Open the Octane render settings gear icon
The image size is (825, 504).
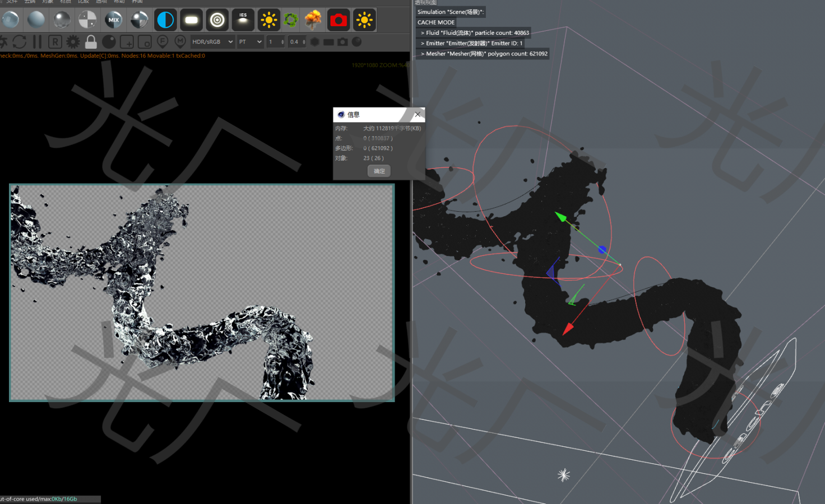[x=73, y=41]
